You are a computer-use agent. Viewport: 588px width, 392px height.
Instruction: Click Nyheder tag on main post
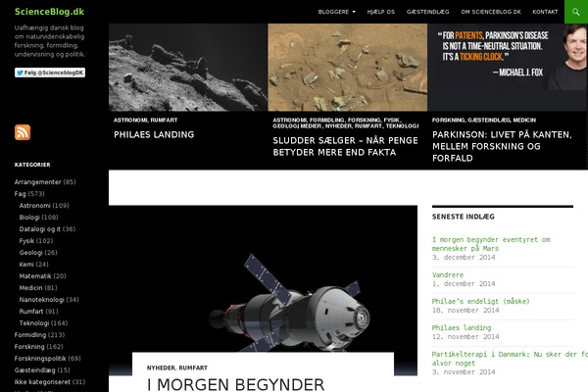pyautogui.click(x=161, y=368)
